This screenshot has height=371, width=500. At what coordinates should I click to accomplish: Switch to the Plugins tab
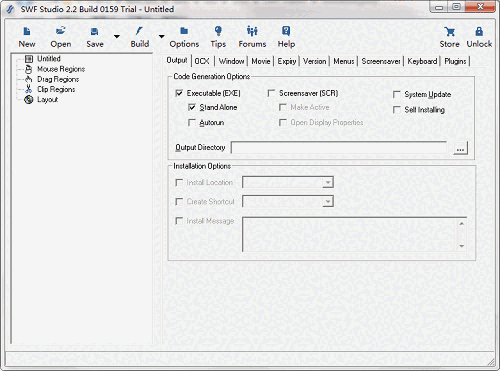point(455,61)
